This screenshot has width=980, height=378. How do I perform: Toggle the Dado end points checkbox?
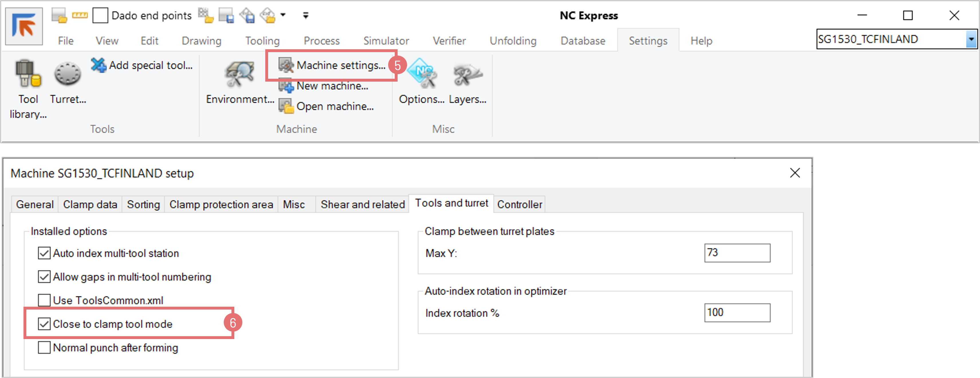pos(101,15)
